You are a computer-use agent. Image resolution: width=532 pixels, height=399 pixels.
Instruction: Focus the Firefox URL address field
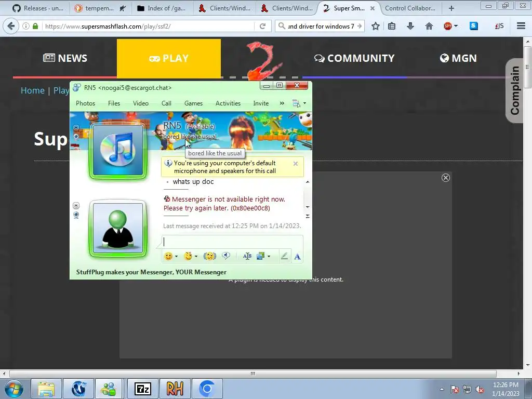[148, 26]
